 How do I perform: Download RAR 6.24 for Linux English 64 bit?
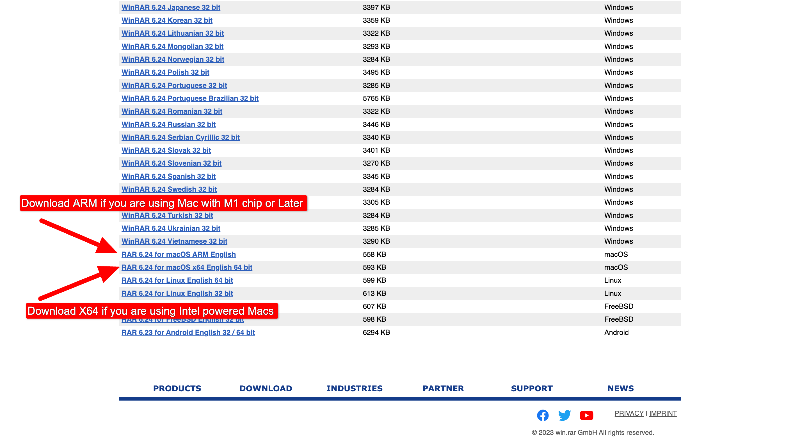point(177,280)
